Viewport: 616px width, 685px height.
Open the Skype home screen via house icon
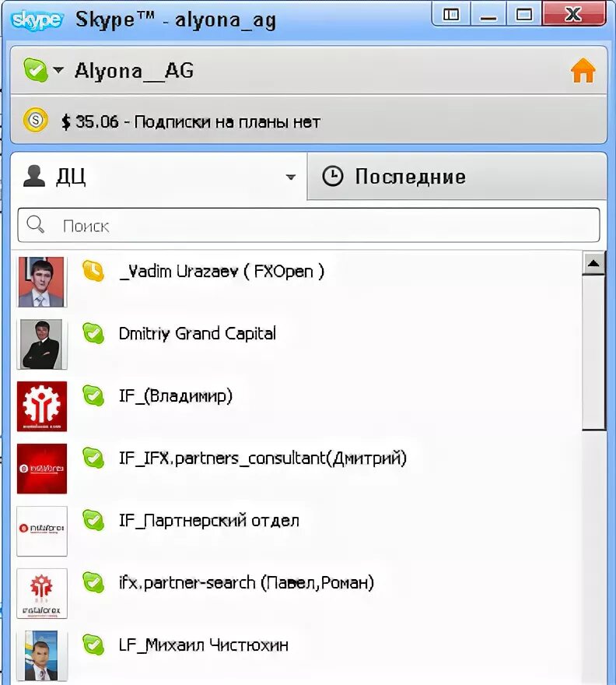click(583, 70)
